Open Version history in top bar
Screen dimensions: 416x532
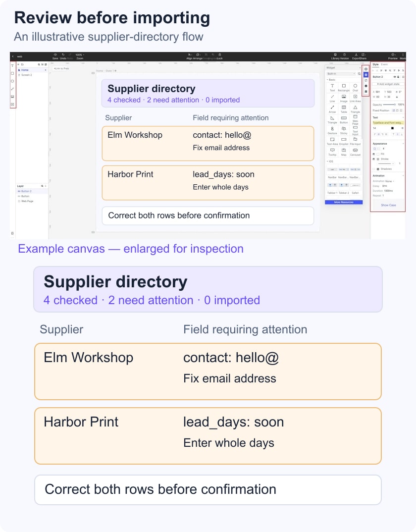(344, 54)
